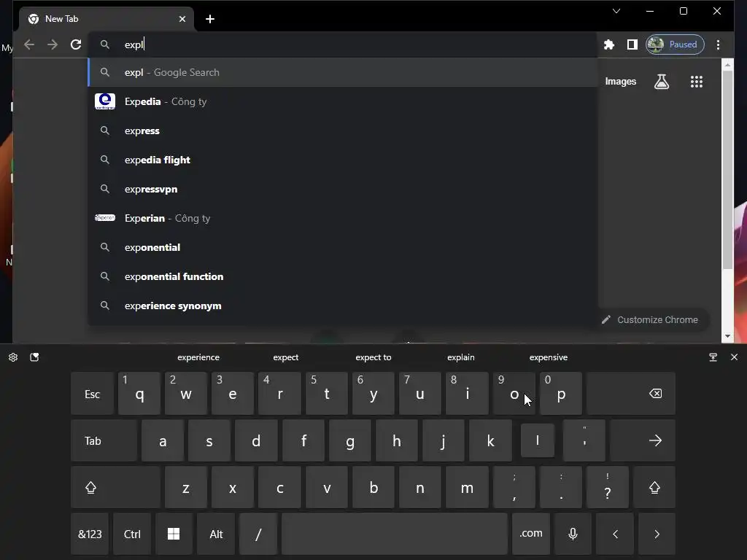Select 'expl - Google Search' suggestion
747x560 pixels.
coord(343,72)
